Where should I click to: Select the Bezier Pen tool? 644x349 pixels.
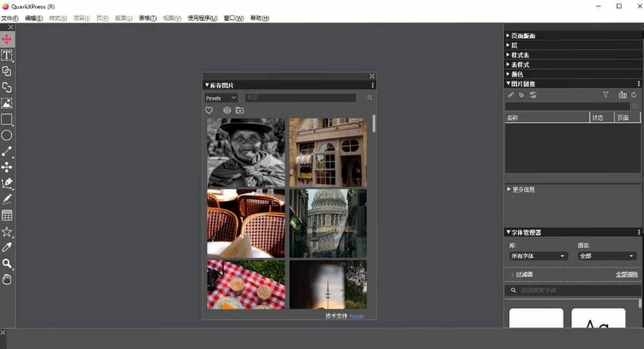pos(7,184)
